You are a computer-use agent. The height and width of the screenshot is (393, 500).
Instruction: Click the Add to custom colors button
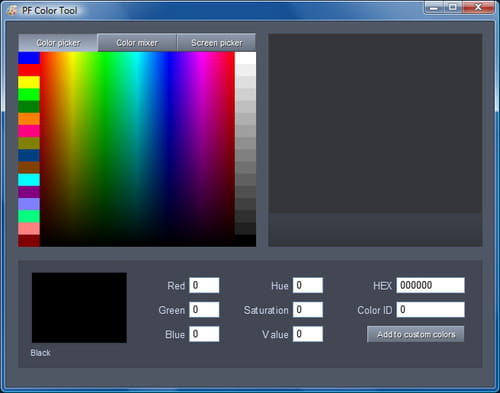coord(416,334)
